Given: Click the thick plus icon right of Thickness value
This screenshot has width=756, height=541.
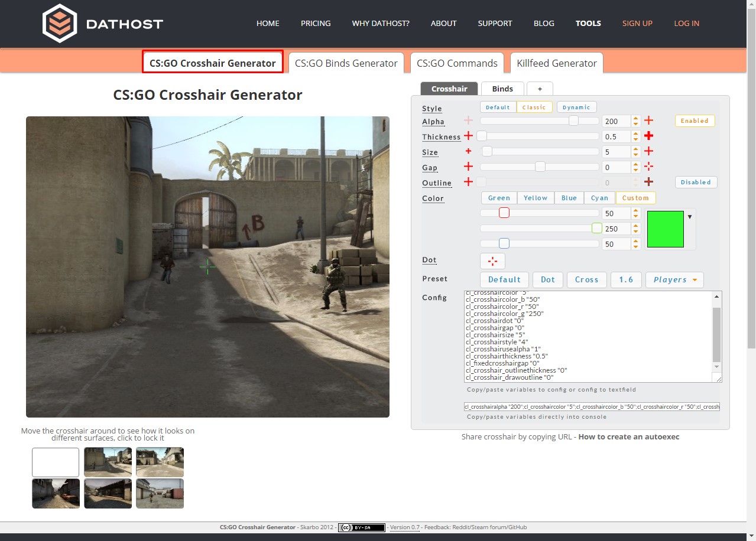Looking at the screenshot, I should 648,136.
